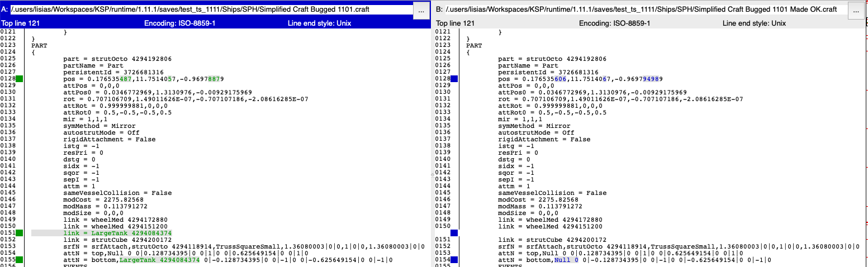Click 'persistentId = 3726681316' in pane B
Screen dimensions: 868x267
[x=548, y=72]
